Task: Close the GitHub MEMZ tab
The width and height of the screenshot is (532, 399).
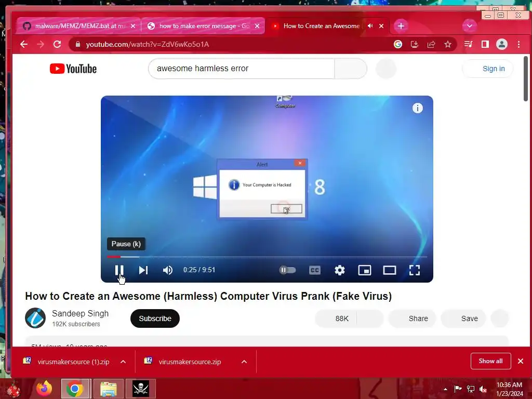Action: (x=133, y=26)
